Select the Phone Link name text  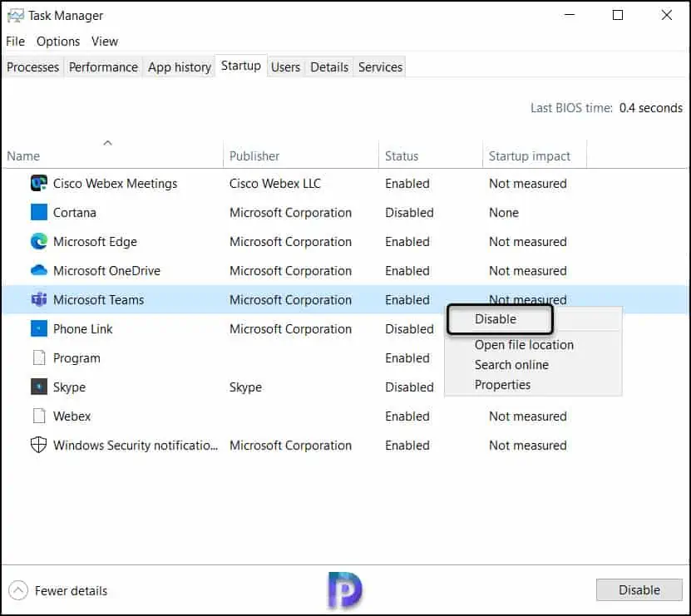coord(83,328)
